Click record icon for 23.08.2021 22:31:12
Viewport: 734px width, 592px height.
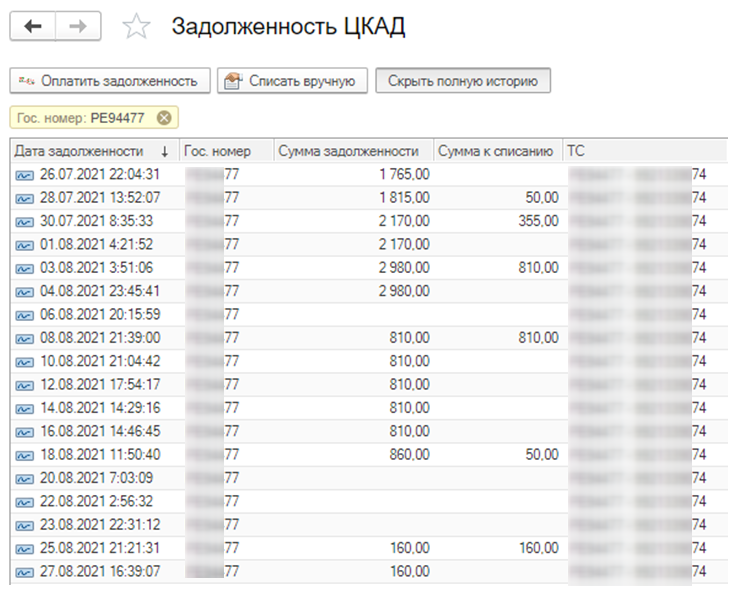point(24,526)
